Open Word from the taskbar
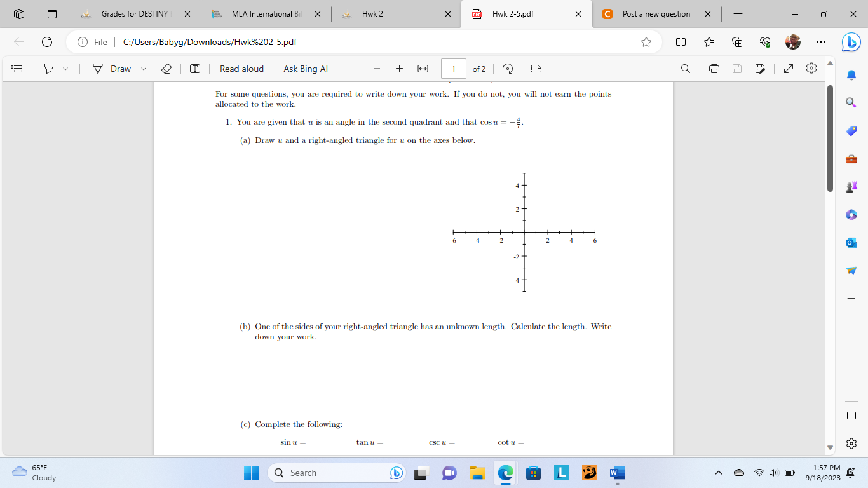The height and width of the screenshot is (488, 868). 617,473
